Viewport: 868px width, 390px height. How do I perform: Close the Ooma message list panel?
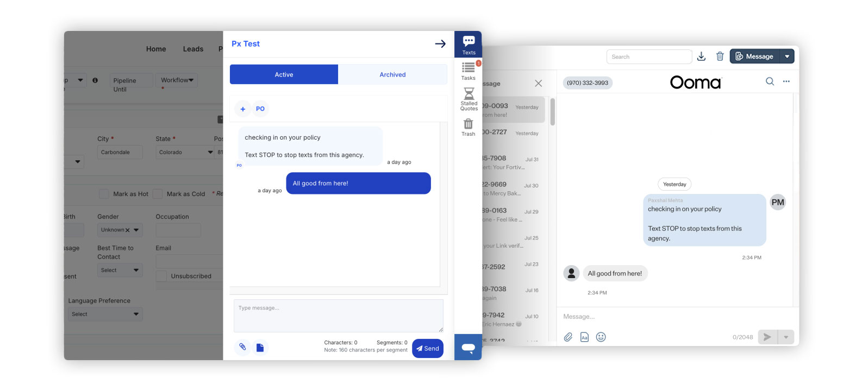pos(538,83)
